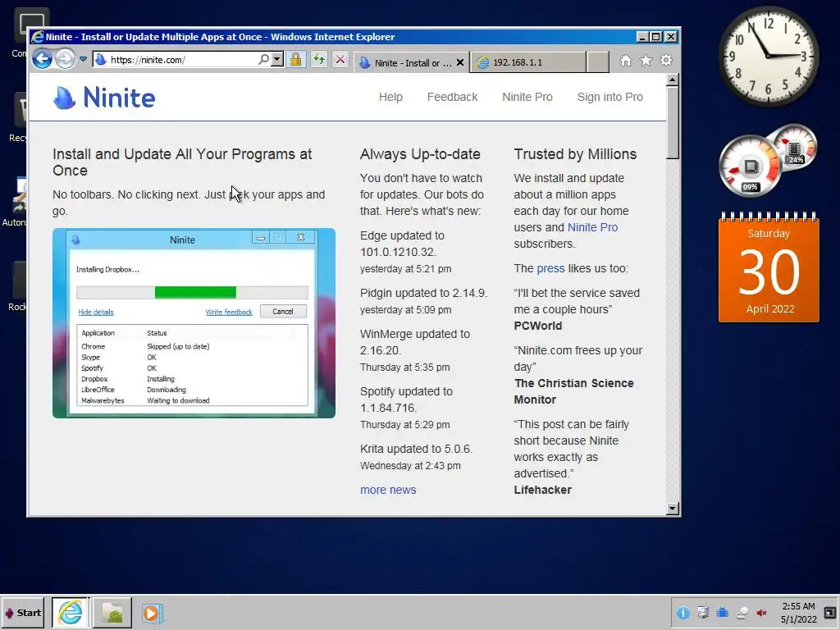Open the Tools gear icon

click(666, 61)
